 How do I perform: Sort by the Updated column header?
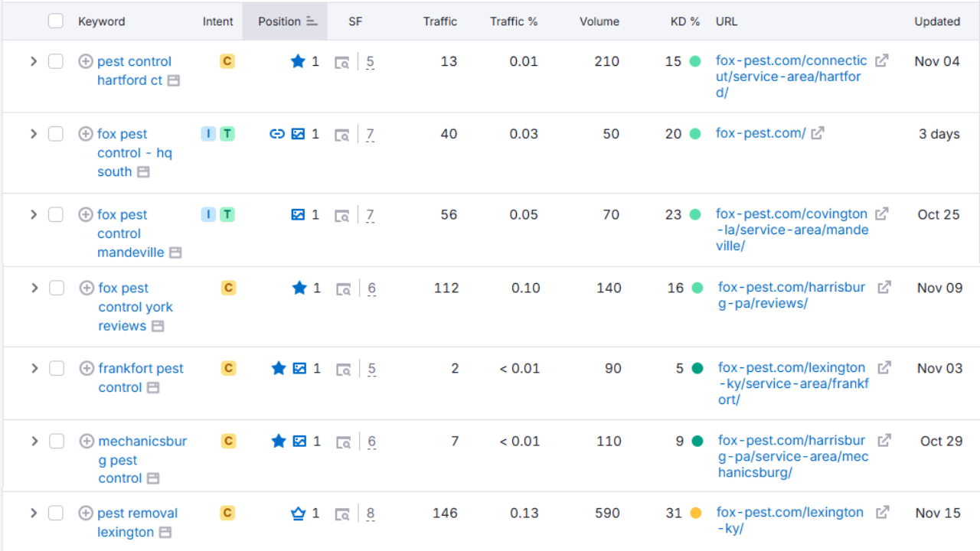[937, 21]
